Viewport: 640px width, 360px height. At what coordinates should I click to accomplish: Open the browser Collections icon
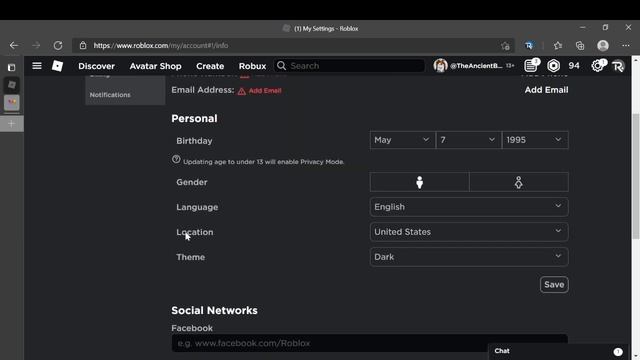(x=580, y=45)
